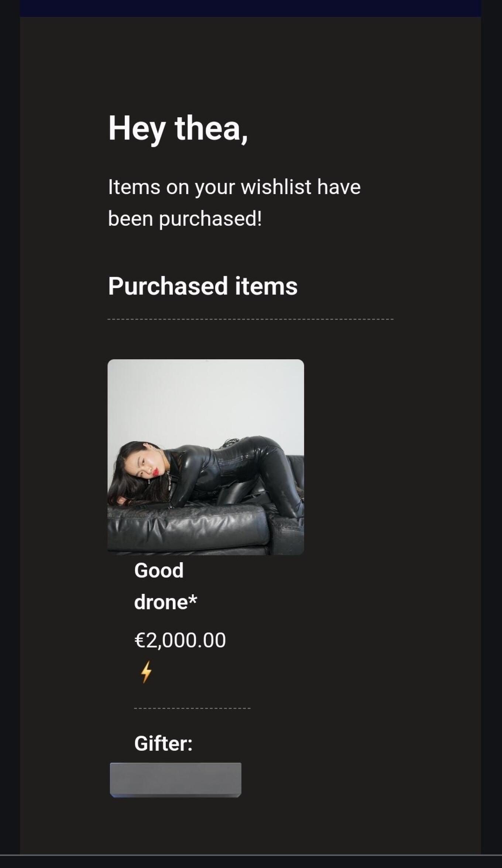Image resolution: width=502 pixels, height=868 pixels.
Task: Click the long dashed divider under heading
Action: (250, 319)
